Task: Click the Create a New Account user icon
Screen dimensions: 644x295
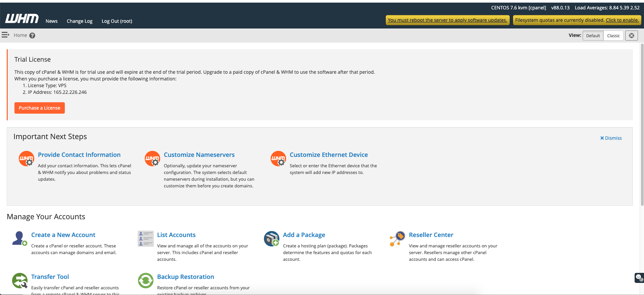Action: [19, 238]
